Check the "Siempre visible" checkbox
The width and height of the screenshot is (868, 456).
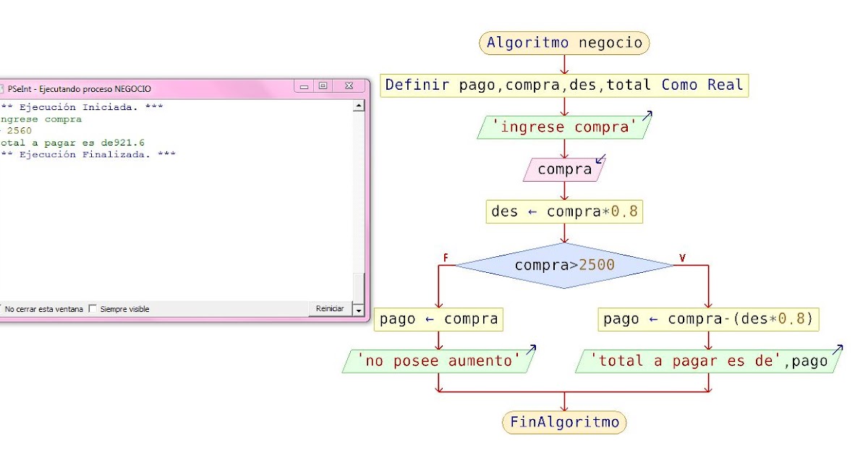click(x=92, y=308)
